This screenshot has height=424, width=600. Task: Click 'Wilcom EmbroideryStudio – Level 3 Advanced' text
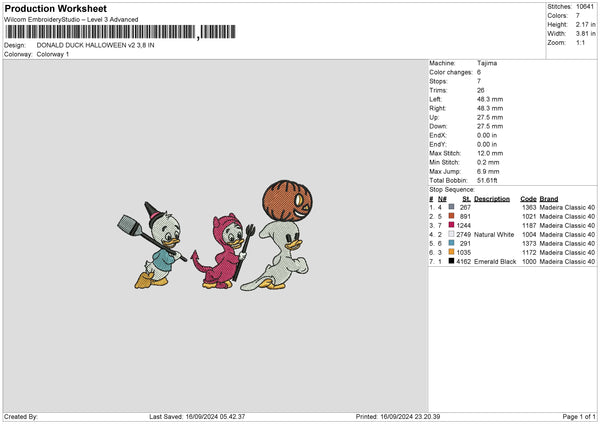[x=71, y=20]
